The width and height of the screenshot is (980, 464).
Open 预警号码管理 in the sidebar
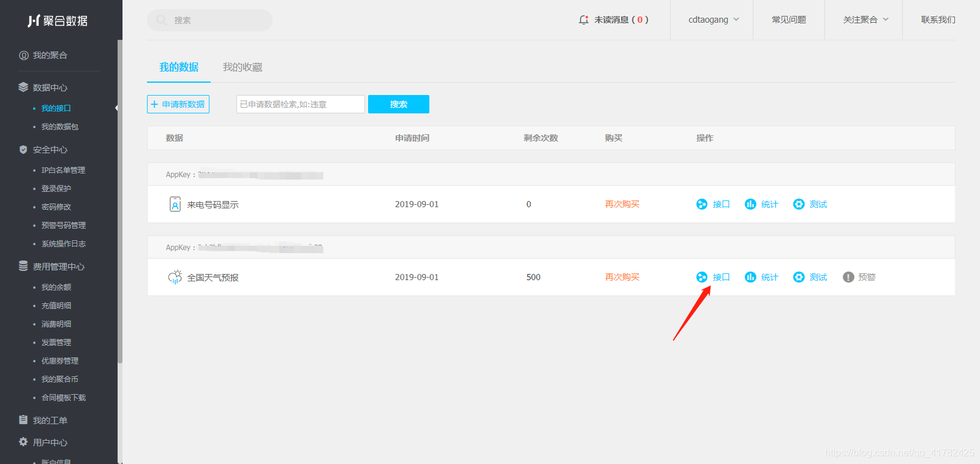pyautogui.click(x=64, y=226)
